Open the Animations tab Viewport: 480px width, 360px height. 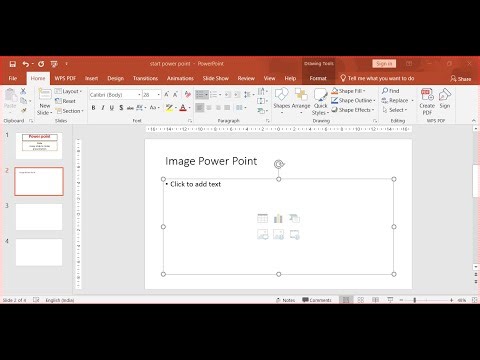(x=180, y=78)
